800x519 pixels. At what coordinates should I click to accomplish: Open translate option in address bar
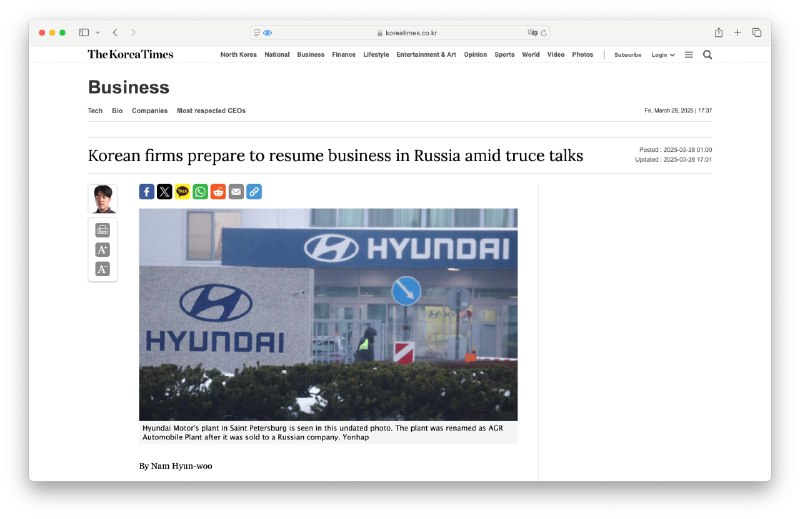click(x=532, y=33)
